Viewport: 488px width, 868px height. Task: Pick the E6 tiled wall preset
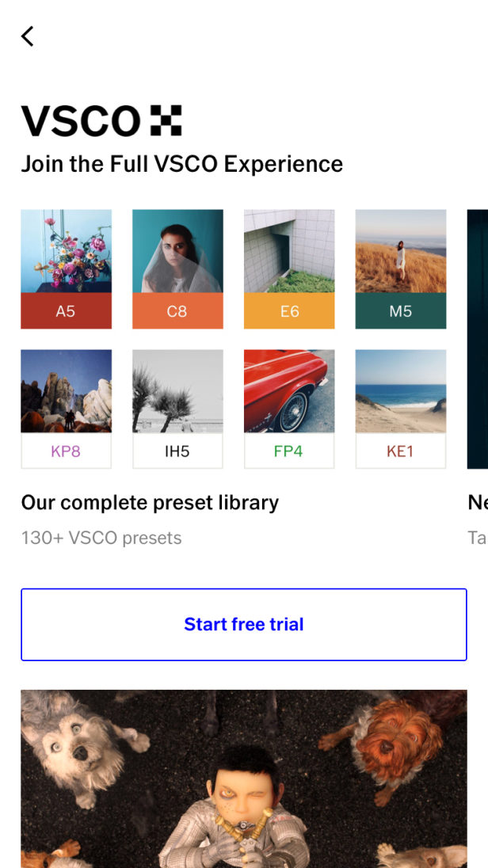[x=289, y=251]
